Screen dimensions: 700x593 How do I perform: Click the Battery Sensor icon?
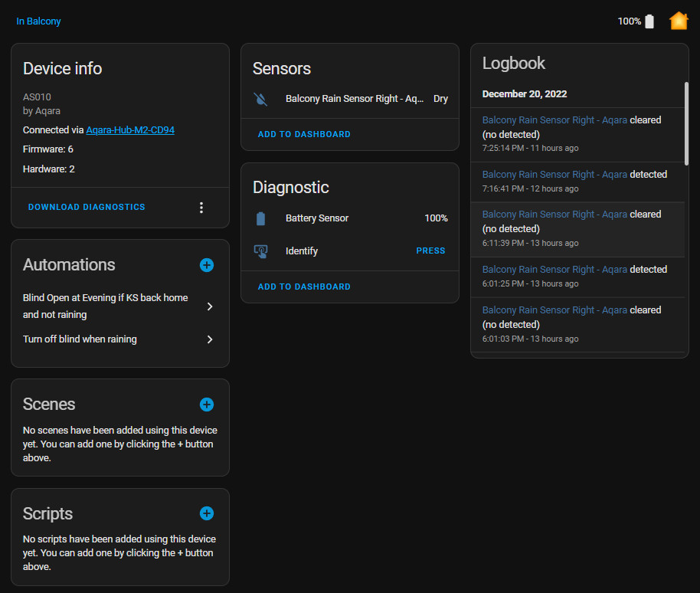click(261, 218)
